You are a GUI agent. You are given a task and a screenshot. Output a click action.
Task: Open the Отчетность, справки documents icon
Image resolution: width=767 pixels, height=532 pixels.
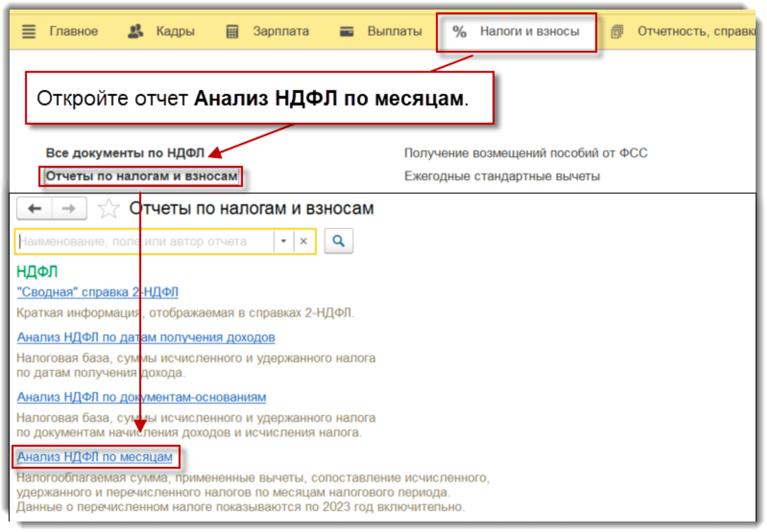(616, 31)
